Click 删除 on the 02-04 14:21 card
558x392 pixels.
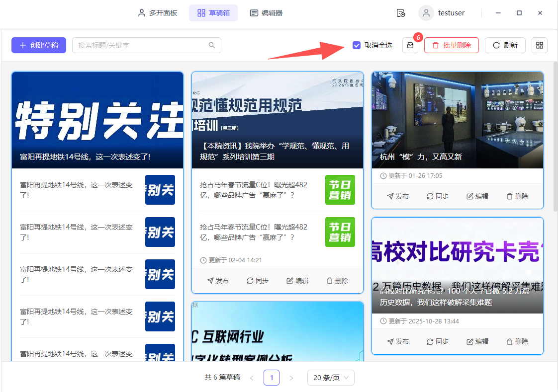337,281
